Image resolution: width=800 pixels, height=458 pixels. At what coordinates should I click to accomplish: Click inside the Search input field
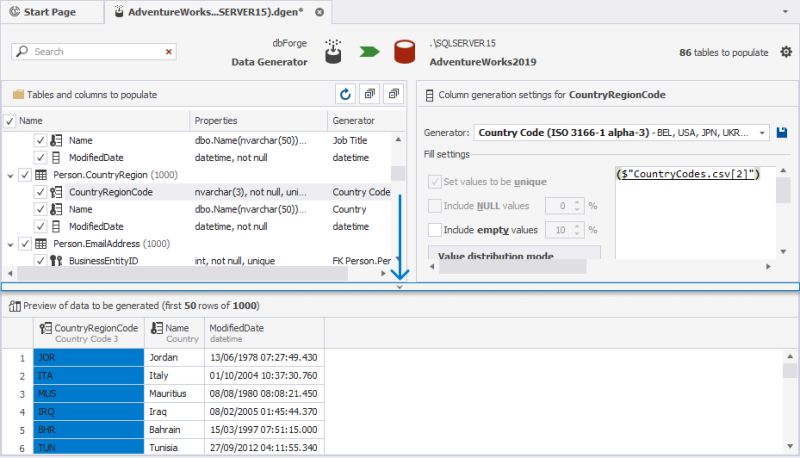tap(94, 52)
